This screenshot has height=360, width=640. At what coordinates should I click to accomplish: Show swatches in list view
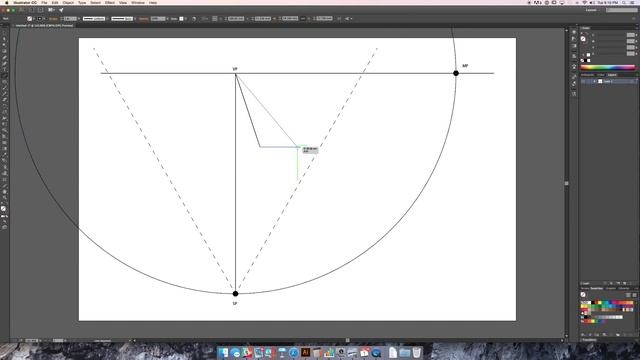pos(628,295)
